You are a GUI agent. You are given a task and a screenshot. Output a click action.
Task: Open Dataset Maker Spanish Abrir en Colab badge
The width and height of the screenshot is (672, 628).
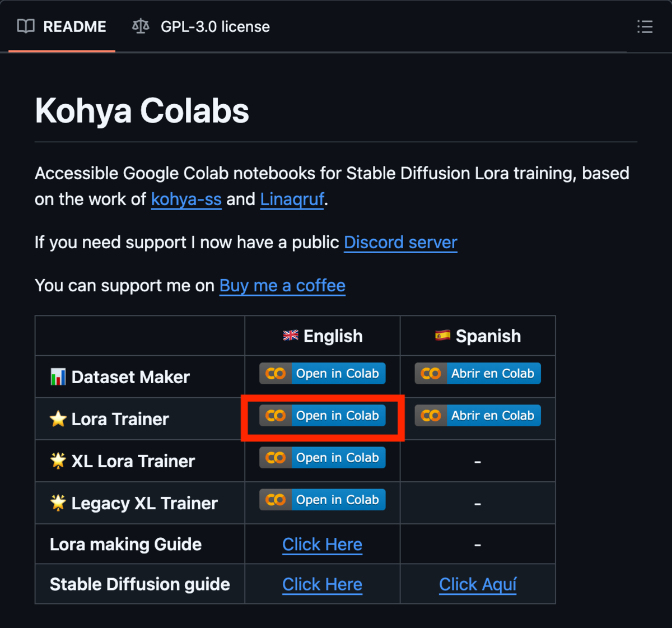click(x=478, y=374)
